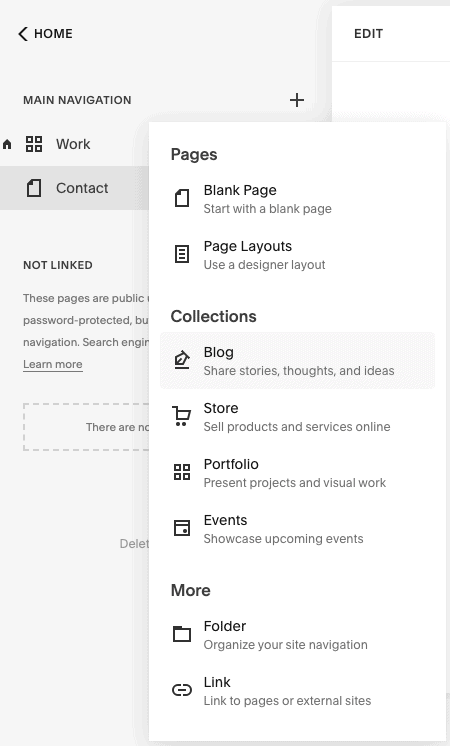Click the Folder icon
This screenshot has height=746, width=450.
[x=182, y=634]
